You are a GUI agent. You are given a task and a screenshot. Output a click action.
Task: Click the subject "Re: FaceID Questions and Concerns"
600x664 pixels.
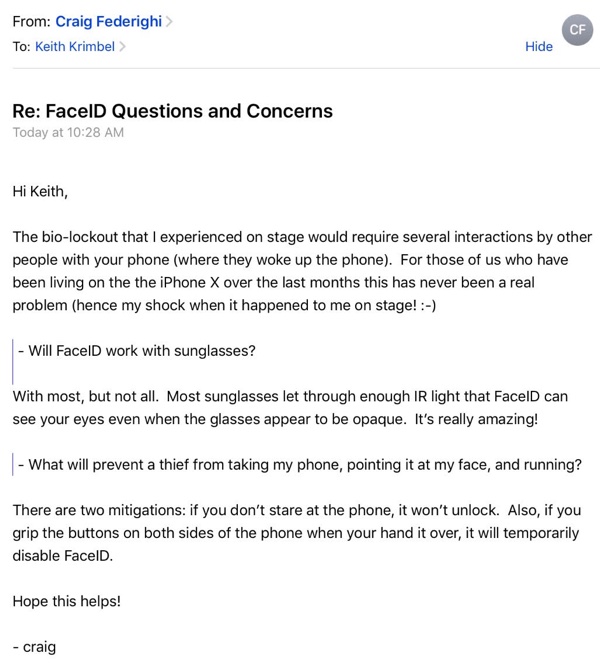[x=172, y=111]
